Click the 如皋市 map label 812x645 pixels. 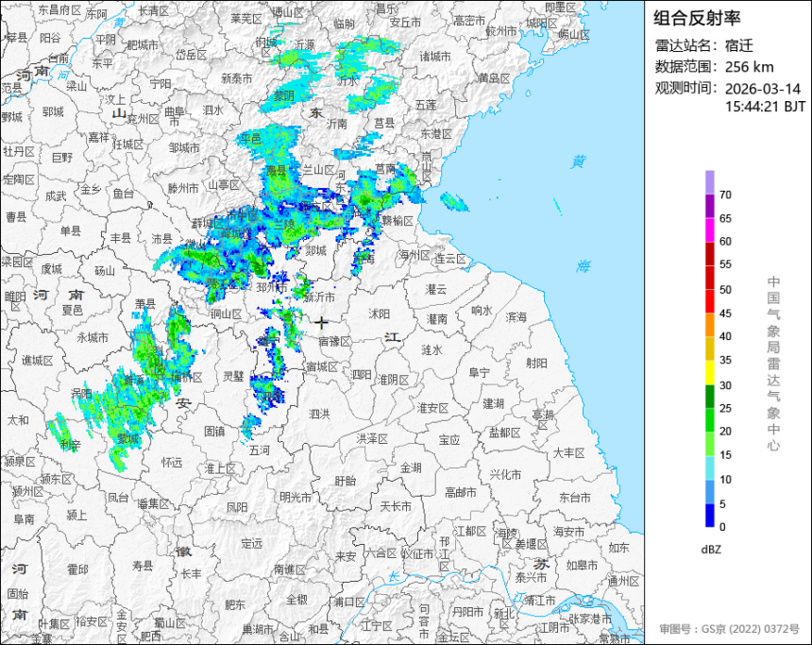point(582,565)
